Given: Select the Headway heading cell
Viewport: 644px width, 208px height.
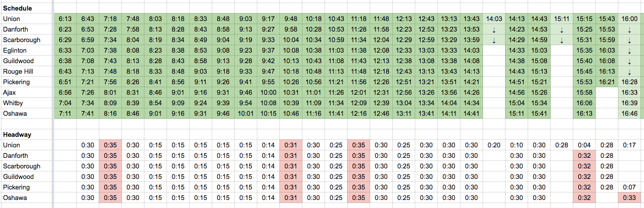Looking at the screenshot, I should coord(17,134).
